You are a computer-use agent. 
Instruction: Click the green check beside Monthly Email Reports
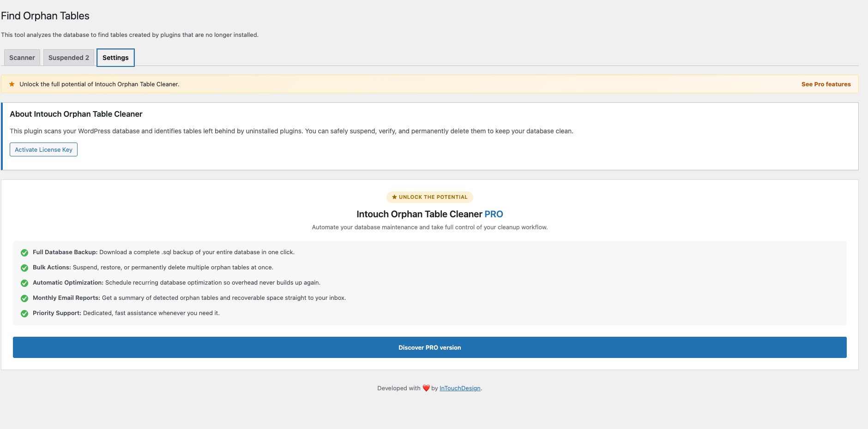point(24,298)
